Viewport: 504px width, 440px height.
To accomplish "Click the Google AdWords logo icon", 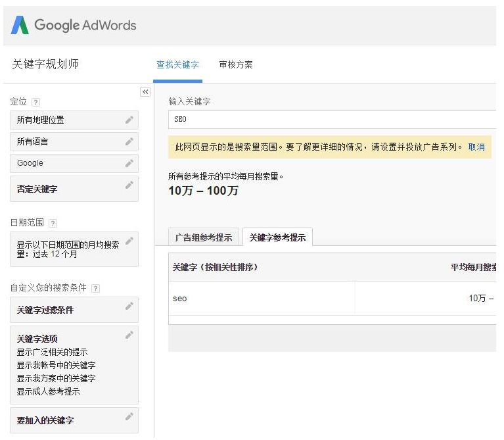I will (x=20, y=25).
